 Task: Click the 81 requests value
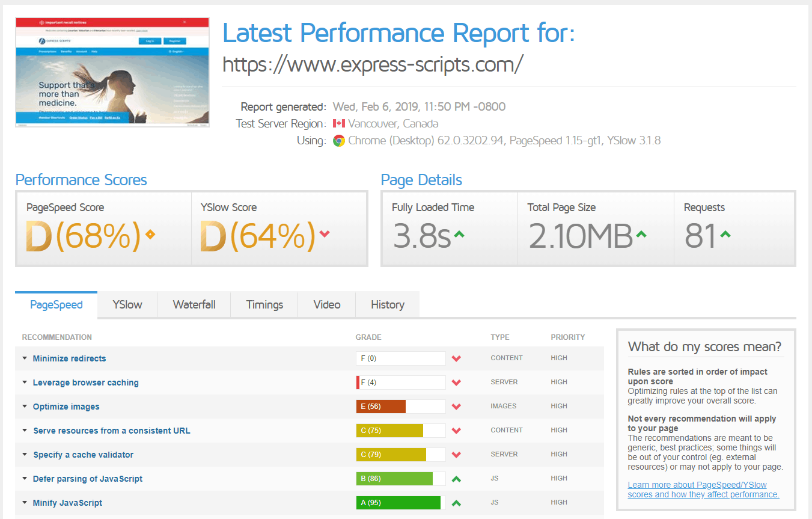click(x=700, y=236)
